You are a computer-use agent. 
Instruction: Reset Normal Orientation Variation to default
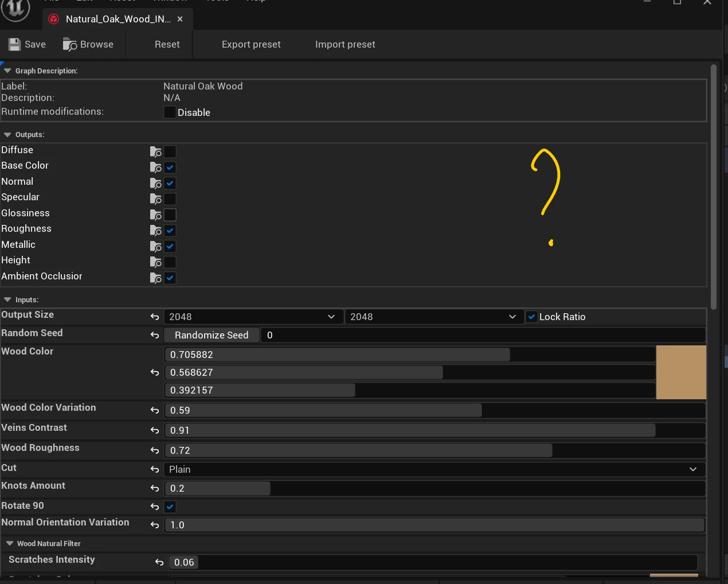click(155, 525)
